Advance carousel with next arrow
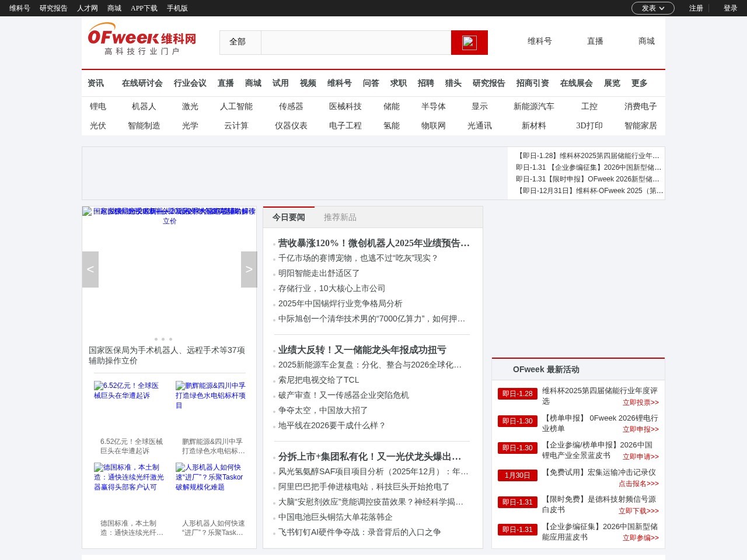The image size is (747, 560). [249, 269]
